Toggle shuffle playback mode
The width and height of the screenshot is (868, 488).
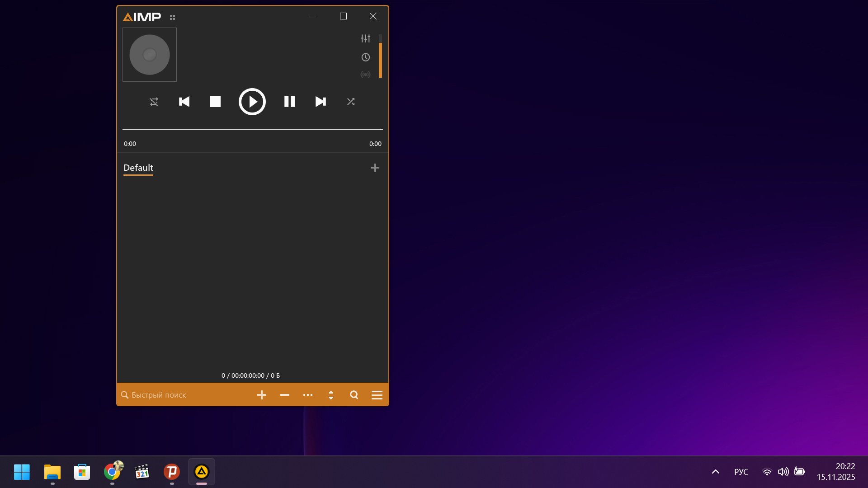click(x=351, y=102)
